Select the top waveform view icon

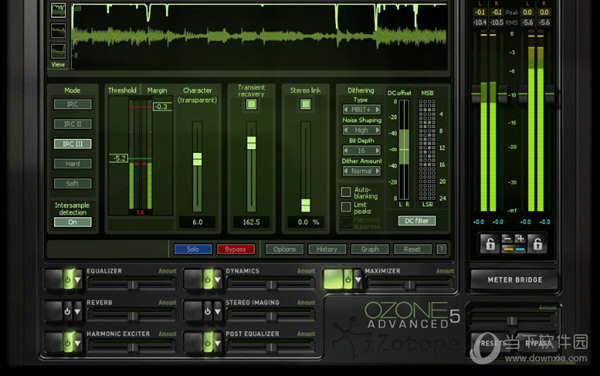(x=59, y=10)
